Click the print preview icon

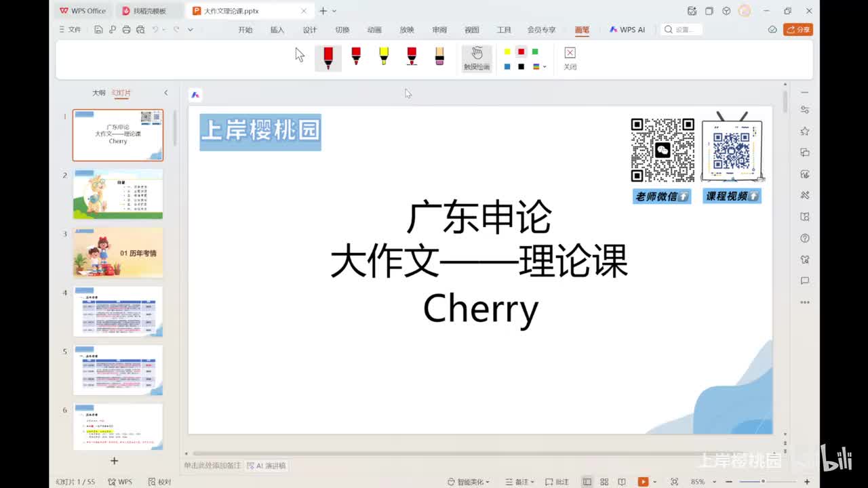[140, 30]
